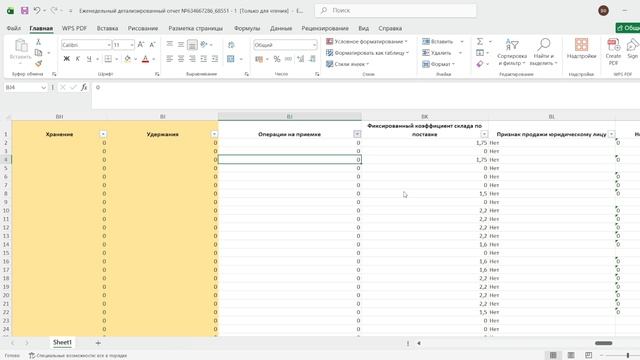
Task: Redo the previously undone action
Action: coord(54,11)
